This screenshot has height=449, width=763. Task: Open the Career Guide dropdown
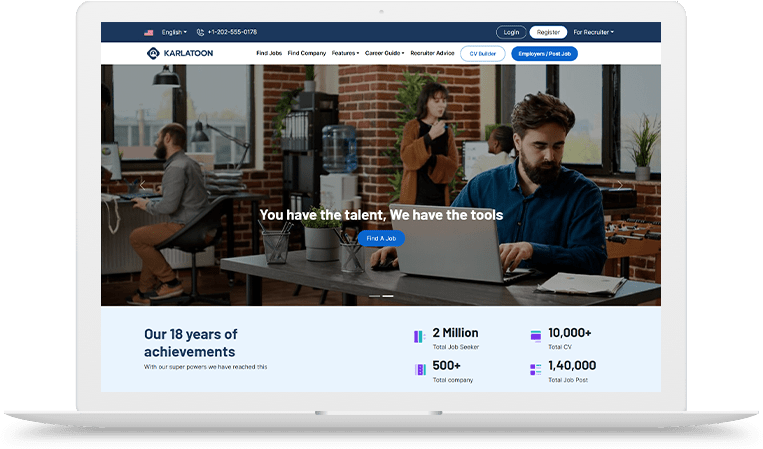[385, 53]
